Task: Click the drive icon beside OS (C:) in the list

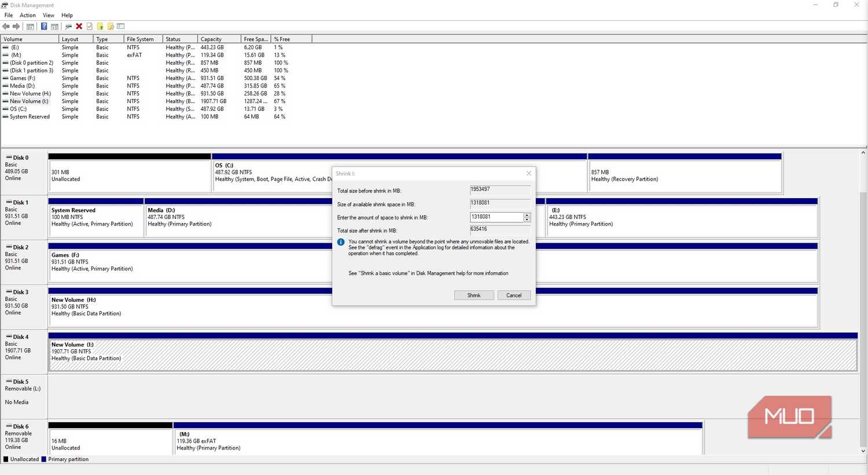Action: tap(6, 109)
